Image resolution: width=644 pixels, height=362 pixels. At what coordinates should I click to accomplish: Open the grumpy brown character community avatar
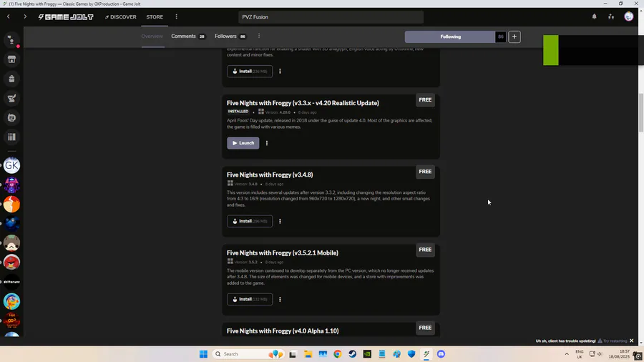[11, 243]
